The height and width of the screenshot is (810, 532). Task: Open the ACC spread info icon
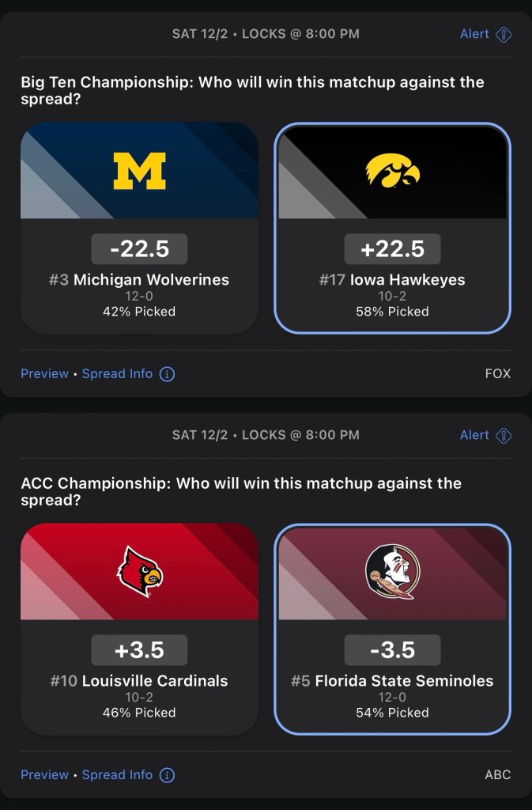pyautogui.click(x=167, y=775)
